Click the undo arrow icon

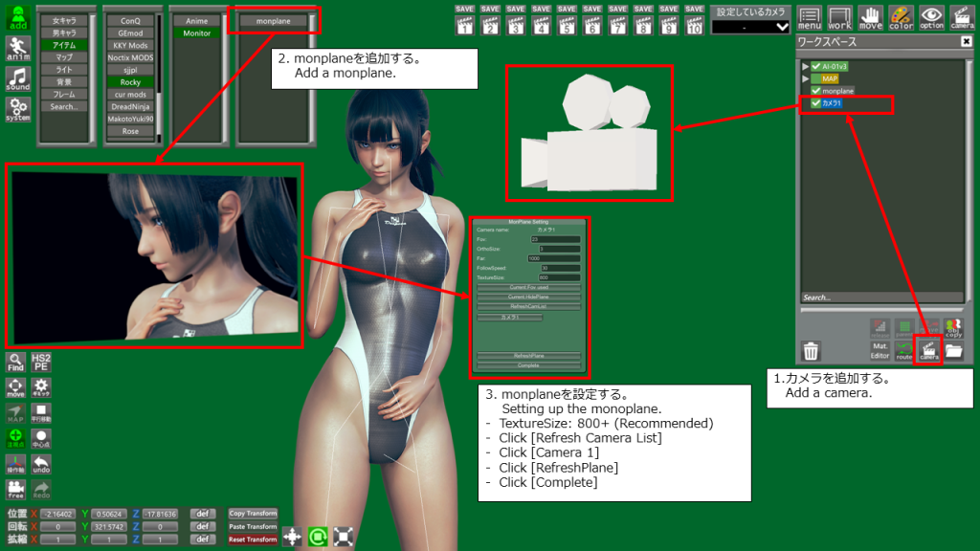tap(42, 464)
